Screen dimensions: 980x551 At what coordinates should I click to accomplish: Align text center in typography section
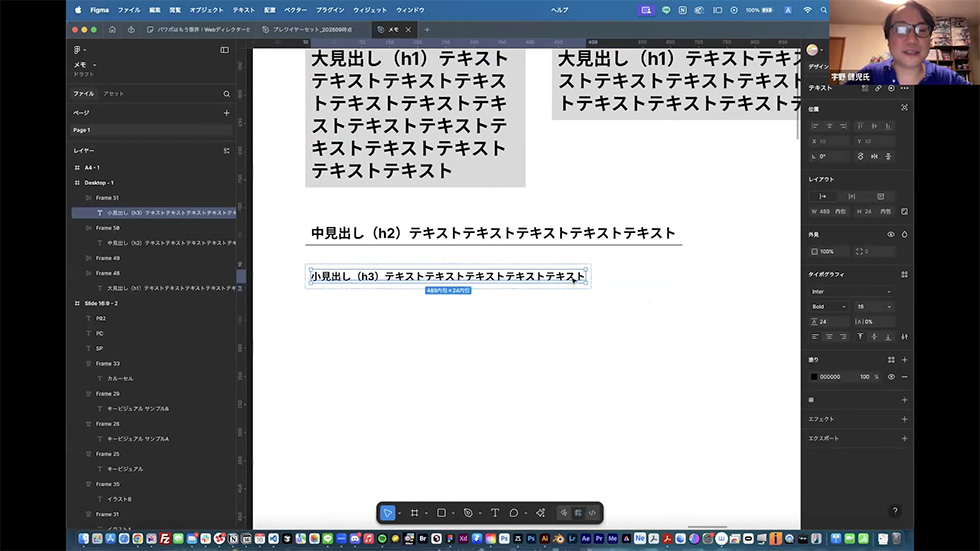[x=829, y=337]
